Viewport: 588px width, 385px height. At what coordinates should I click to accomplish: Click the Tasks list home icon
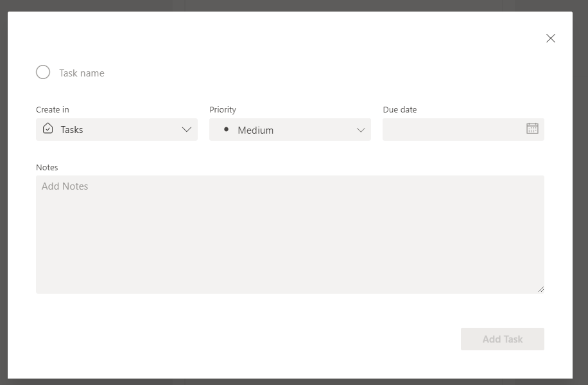pyautogui.click(x=48, y=129)
